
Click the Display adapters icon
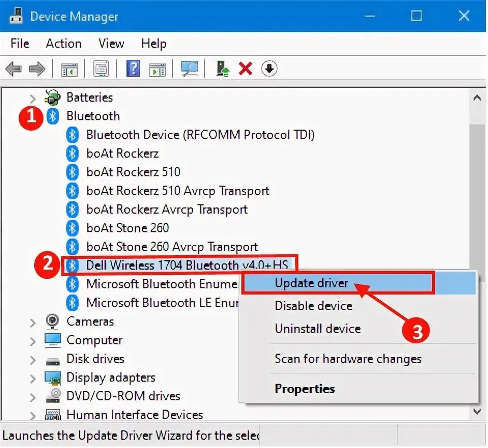(53, 377)
